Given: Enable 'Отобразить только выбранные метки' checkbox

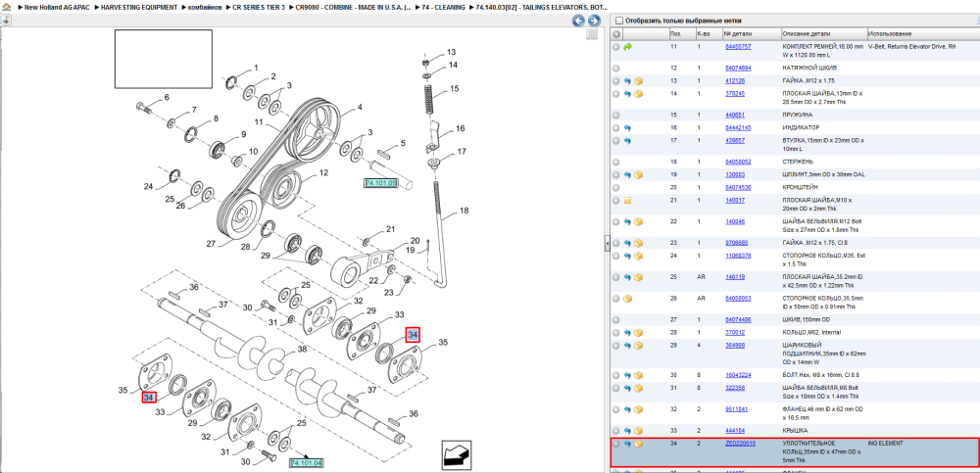Looking at the screenshot, I should [618, 21].
